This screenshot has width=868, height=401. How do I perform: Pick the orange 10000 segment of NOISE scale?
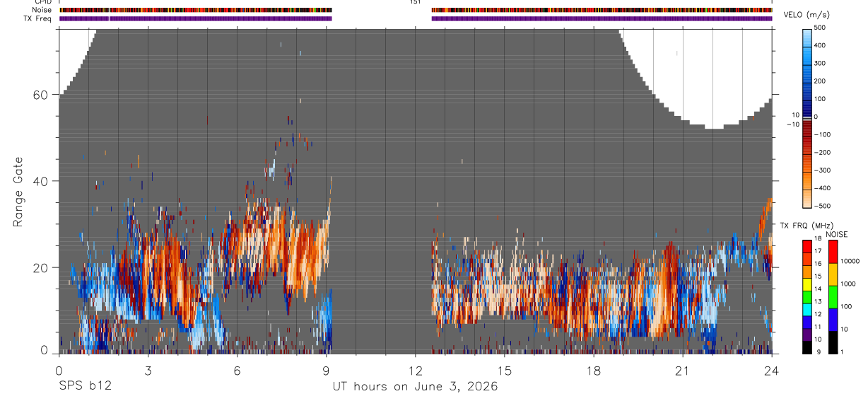pos(833,274)
